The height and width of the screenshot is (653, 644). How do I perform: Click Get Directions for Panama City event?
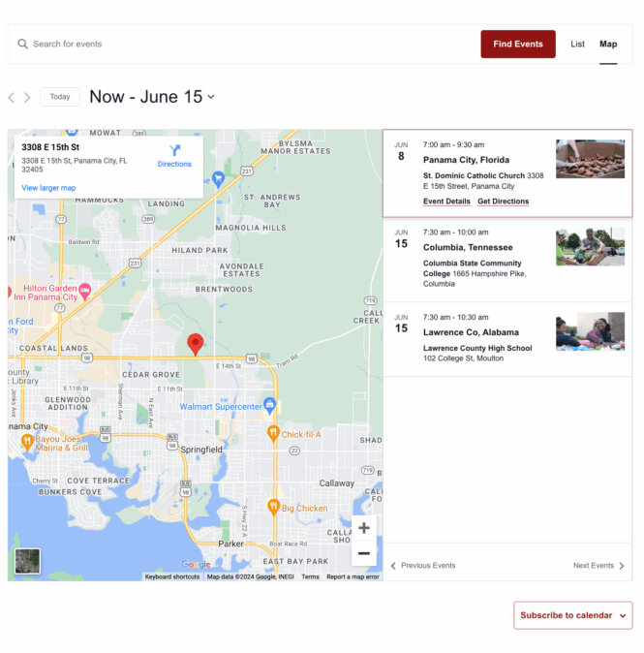pos(503,202)
